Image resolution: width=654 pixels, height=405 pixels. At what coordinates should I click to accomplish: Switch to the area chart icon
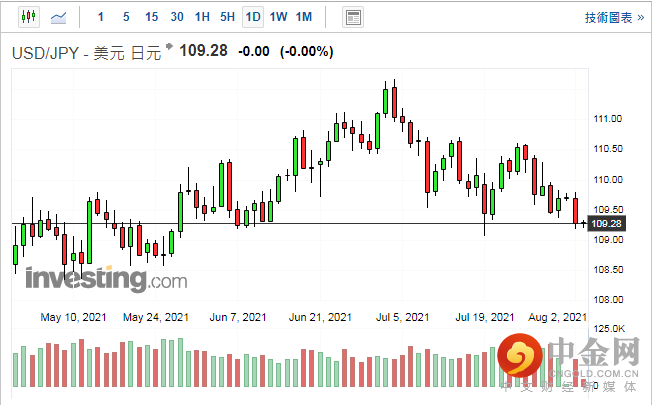59,17
